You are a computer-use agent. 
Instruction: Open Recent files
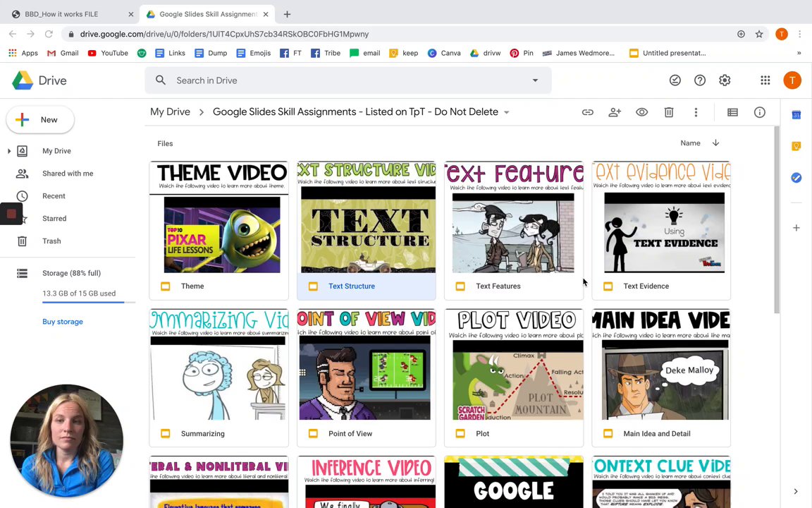coord(54,196)
